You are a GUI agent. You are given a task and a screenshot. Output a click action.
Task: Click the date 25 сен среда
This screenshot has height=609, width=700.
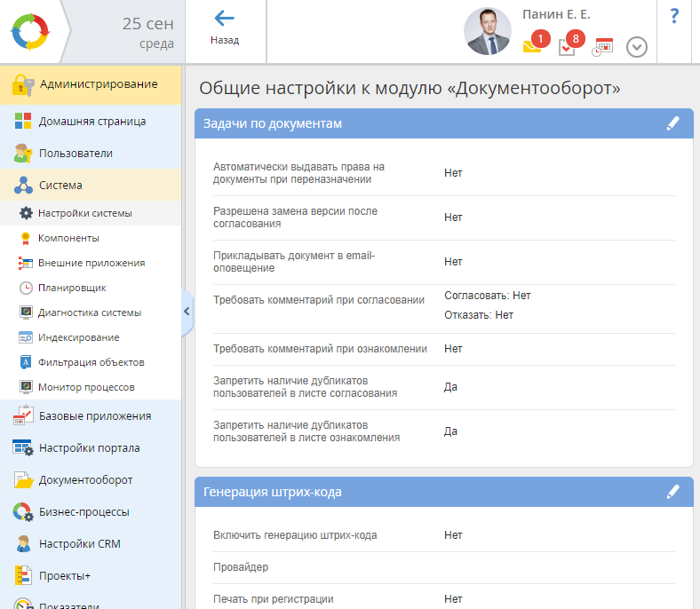(147, 32)
